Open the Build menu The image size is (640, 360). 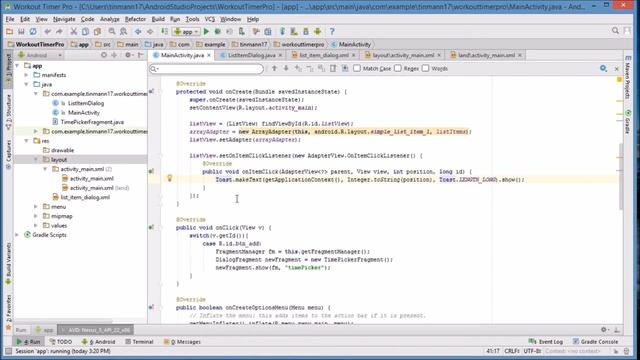pos(158,19)
